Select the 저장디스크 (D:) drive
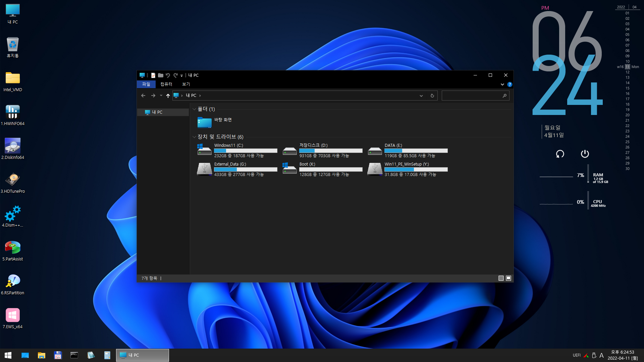 (323, 150)
